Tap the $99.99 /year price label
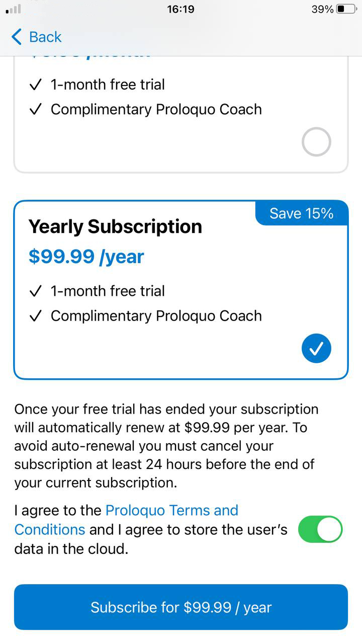 pos(86,257)
